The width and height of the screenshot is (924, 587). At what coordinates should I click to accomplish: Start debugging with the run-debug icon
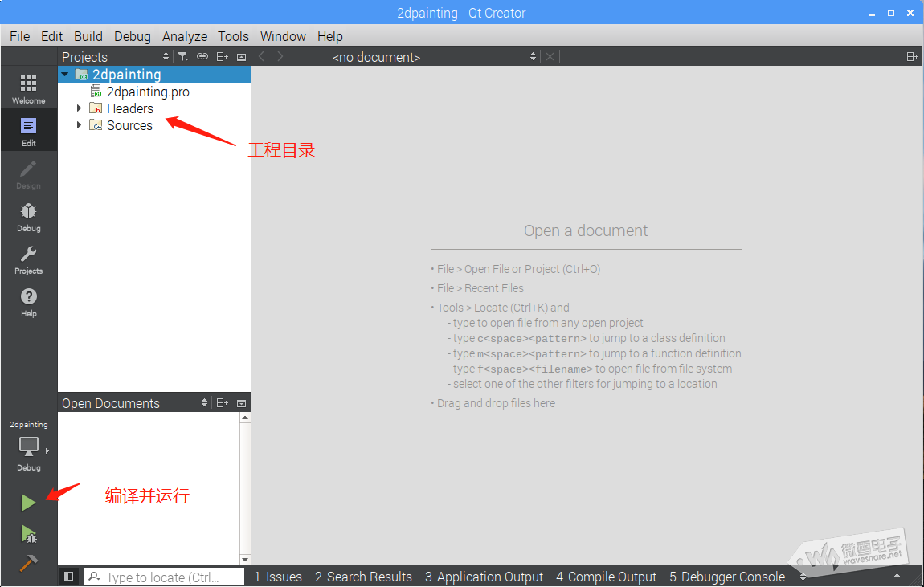click(28, 533)
